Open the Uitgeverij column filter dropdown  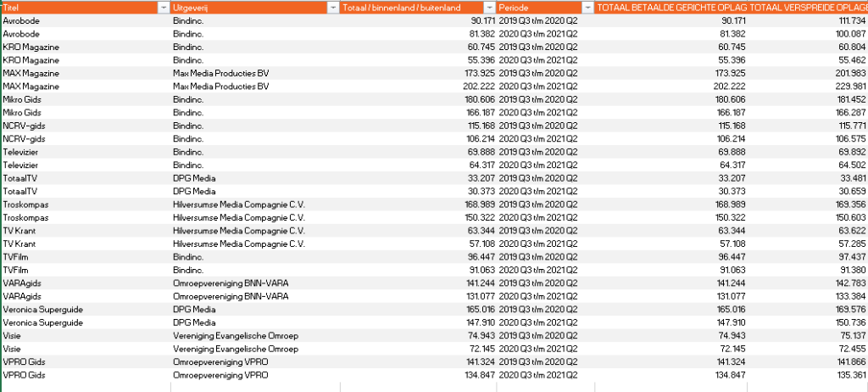tap(333, 8)
